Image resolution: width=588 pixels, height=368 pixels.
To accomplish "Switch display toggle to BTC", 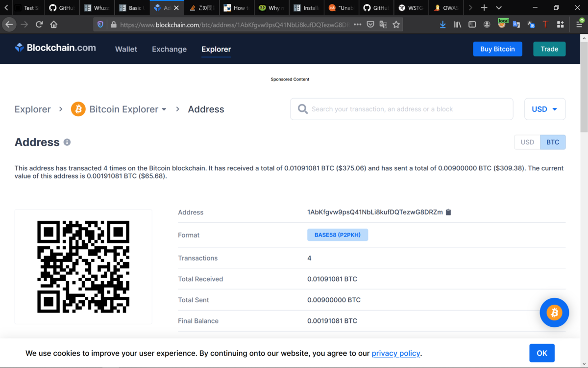I will pyautogui.click(x=553, y=142).
